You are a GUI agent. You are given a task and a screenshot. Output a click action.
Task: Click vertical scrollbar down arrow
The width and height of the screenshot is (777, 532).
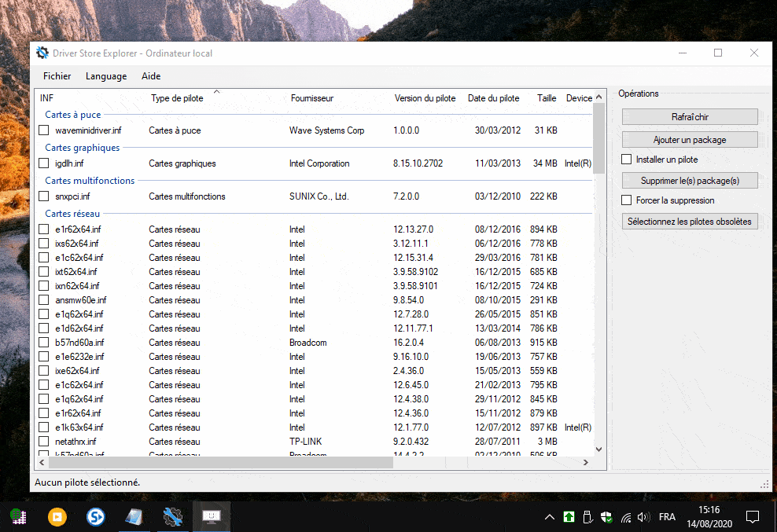[598, 449]
